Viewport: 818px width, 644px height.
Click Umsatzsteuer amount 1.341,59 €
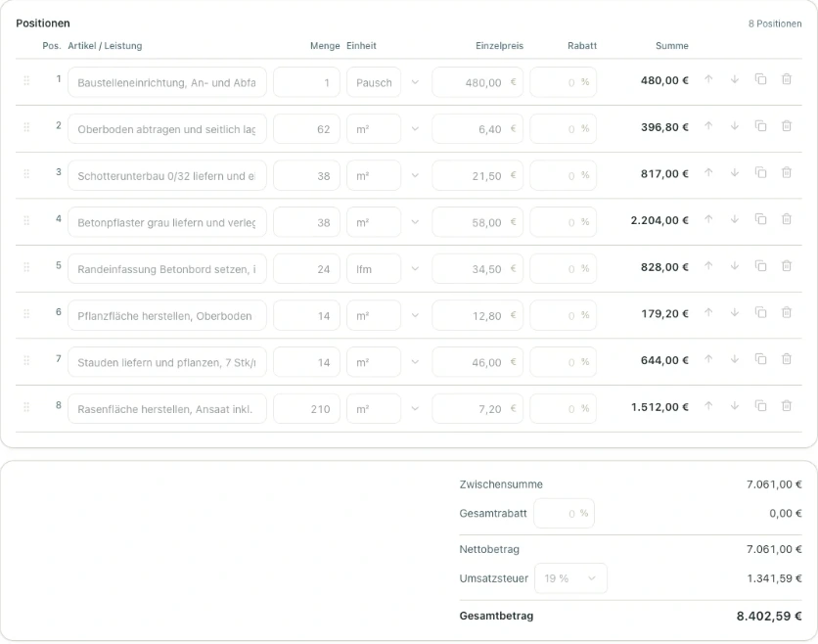point(774,578)
